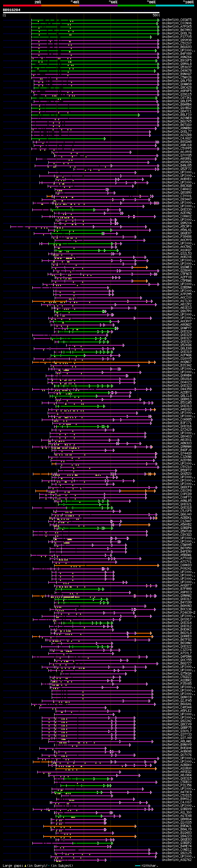Select hit label UniRef100_A1T130
Viewport: 197px width, 868px height.
[x=177, y=301]
